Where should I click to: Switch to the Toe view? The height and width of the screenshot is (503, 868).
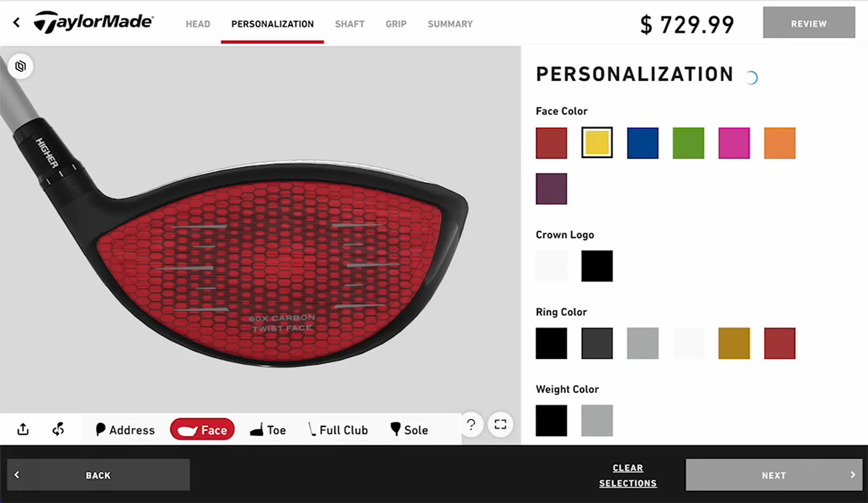[268, 430]
